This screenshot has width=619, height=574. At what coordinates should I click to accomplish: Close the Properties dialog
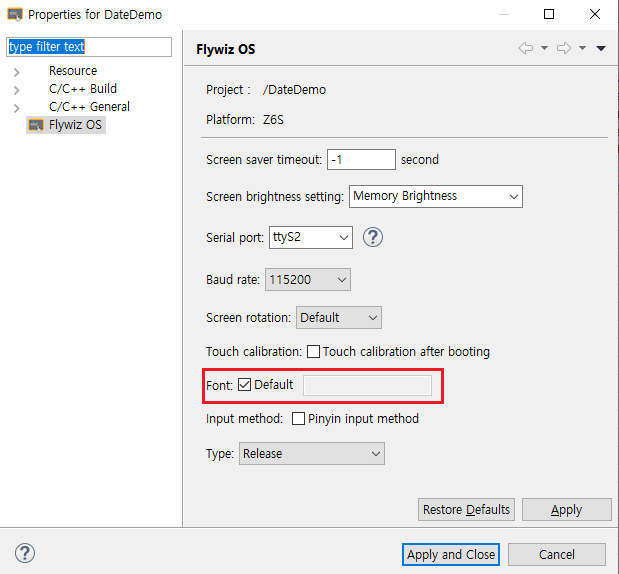[595, 14]
